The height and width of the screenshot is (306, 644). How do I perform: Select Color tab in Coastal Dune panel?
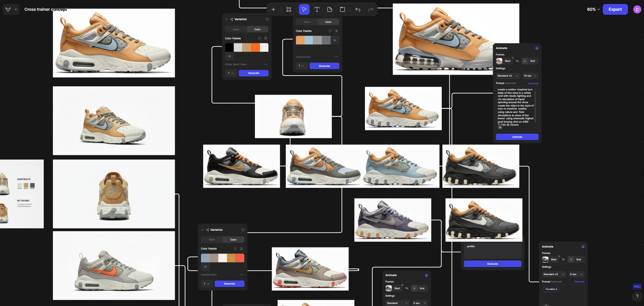(233, 239)
